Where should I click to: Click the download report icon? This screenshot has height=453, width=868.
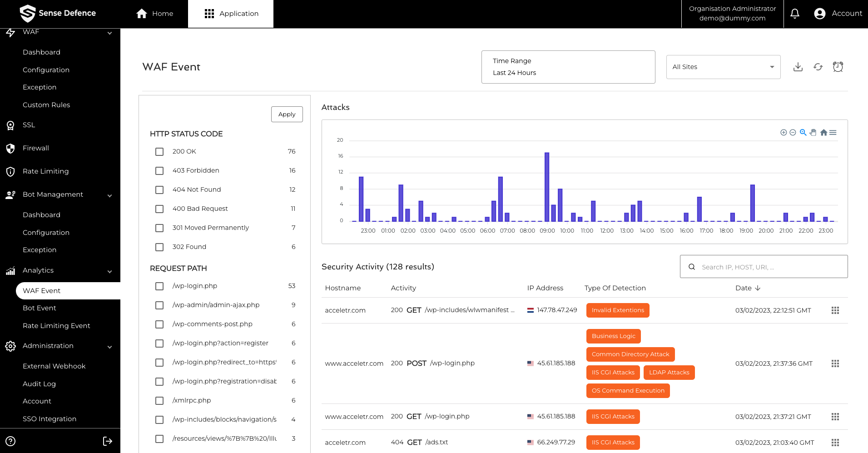798,67
